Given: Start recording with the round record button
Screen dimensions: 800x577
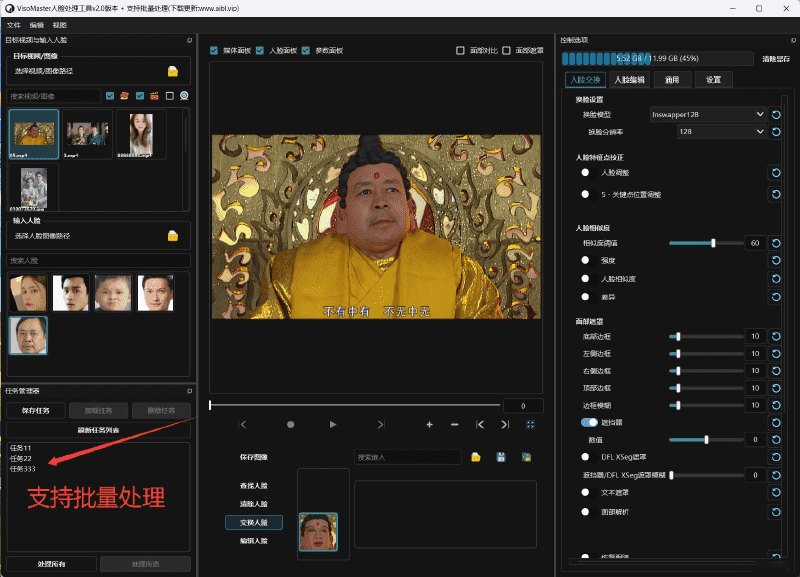Looking at the screenshot, I should (290, 424).
